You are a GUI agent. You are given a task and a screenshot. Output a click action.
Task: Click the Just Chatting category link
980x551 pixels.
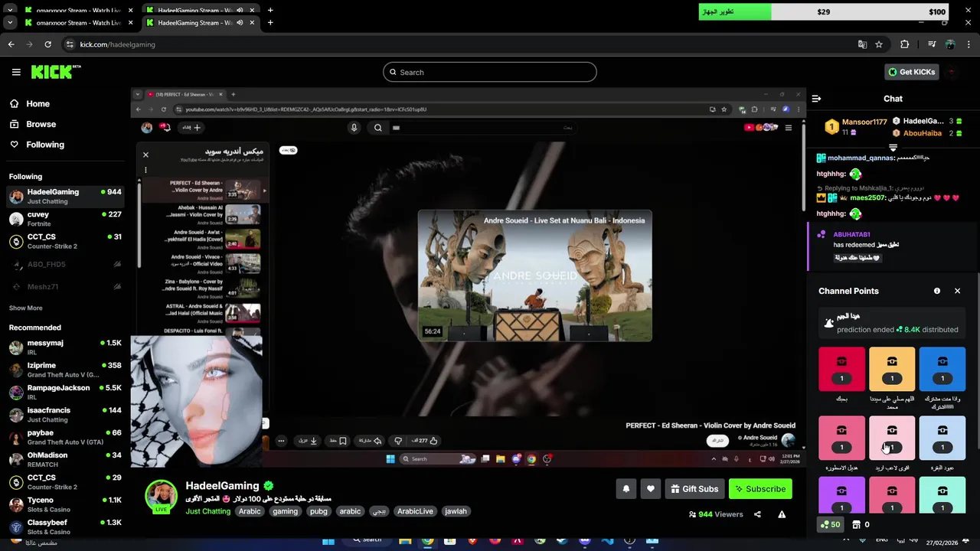pos(207,511)
